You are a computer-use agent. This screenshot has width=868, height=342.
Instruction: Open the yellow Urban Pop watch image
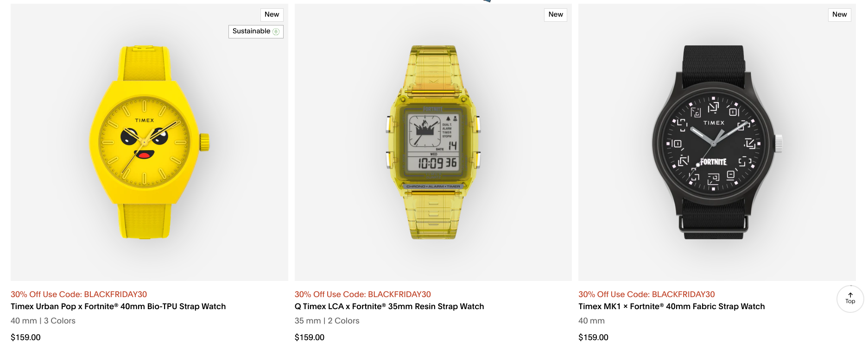(x=148, y=142)
